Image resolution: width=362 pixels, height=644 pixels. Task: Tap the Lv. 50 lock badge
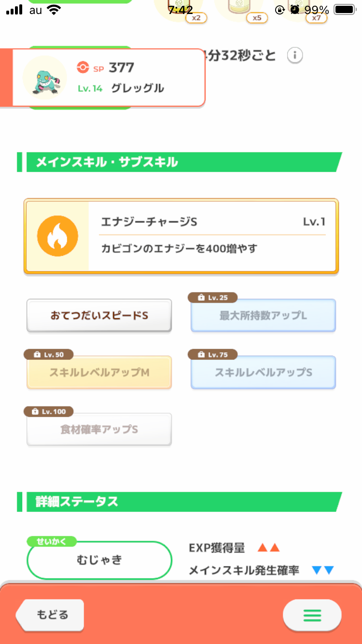[x=48, y=354]
